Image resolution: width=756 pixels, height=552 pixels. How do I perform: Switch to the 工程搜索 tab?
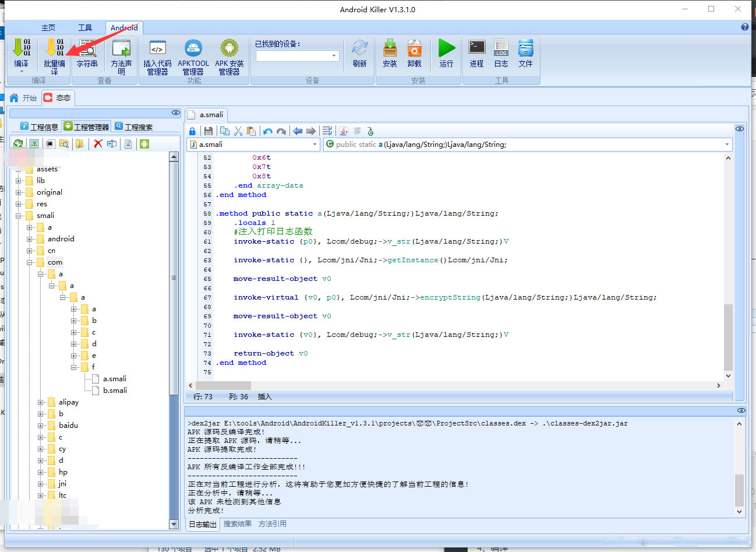click(x=134, y=126)
